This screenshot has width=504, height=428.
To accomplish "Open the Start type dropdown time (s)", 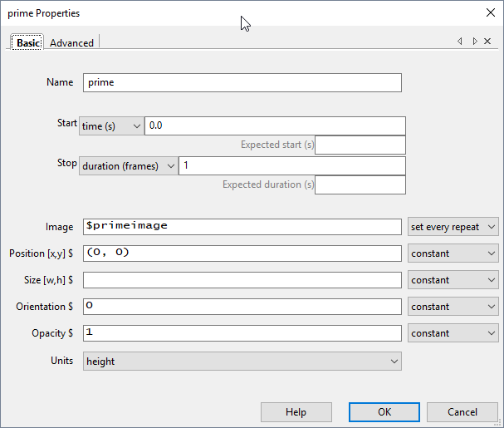I will [111, 125].
